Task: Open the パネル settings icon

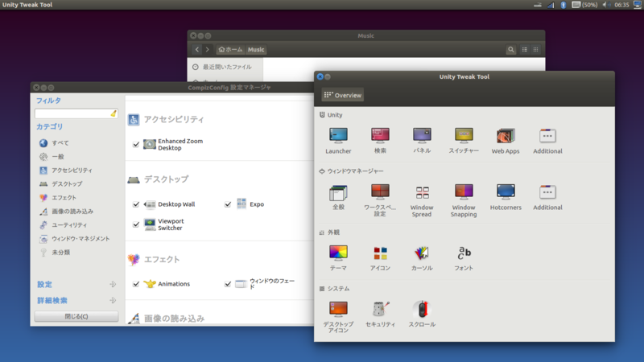Action: click(422, 141)
